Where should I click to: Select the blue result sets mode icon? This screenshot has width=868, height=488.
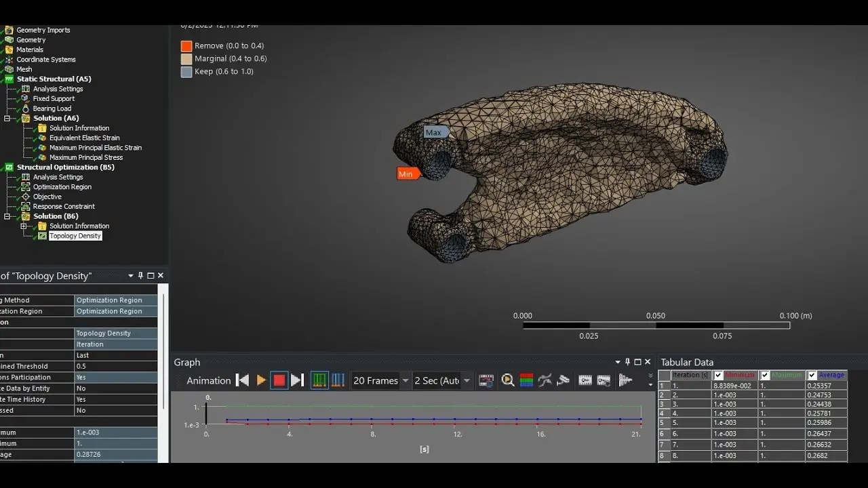338,381
